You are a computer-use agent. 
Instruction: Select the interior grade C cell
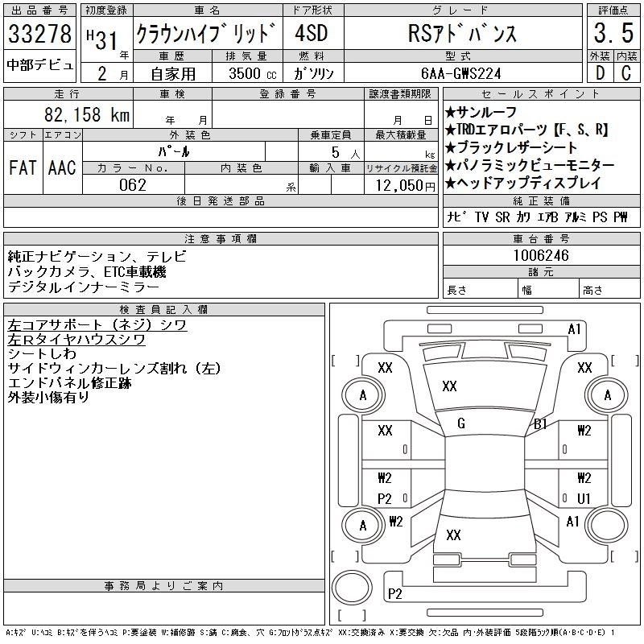pos(626,72)
